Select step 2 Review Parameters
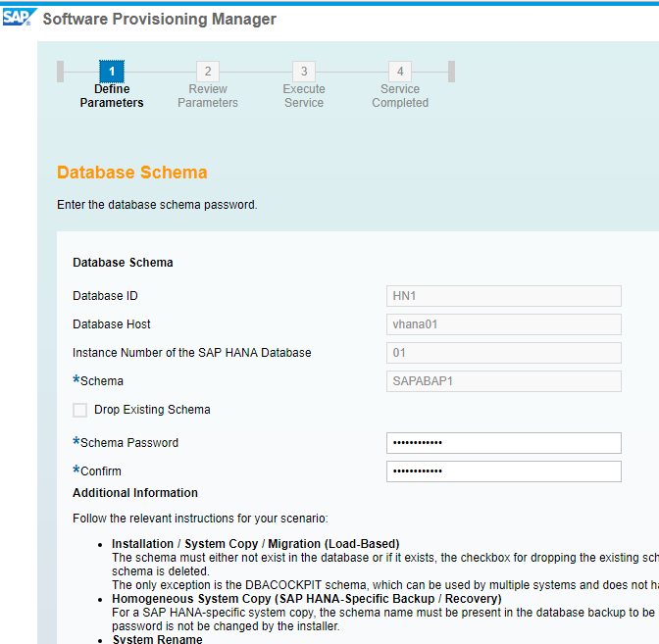The width and height of the screenshot is (659, 644). click(208, 72)
